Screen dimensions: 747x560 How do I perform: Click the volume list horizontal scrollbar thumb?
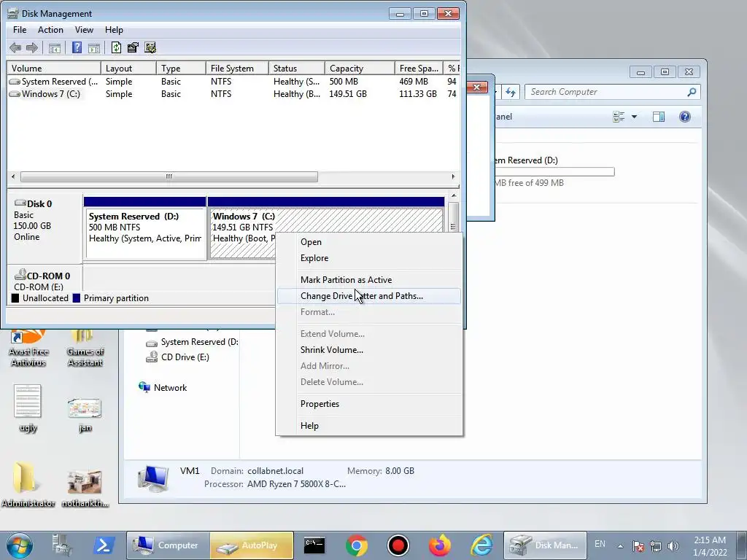tap(169, 176)
